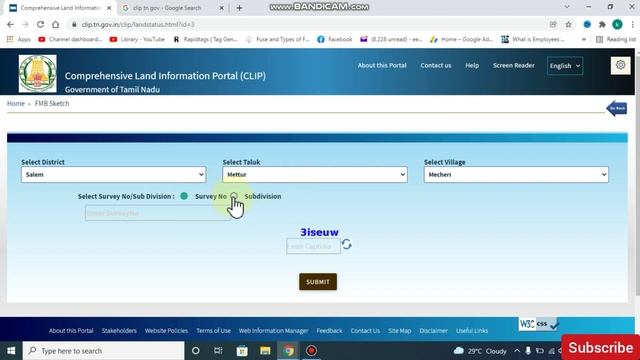This screenshot has width=640, height=360.
Task: Open footer About this Portal link
Action: [71, 331]
